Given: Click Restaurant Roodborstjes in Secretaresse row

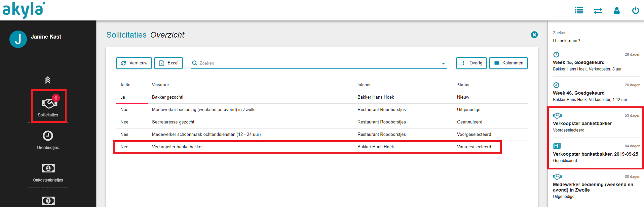Looking at the screenshot, I should 381,122.
